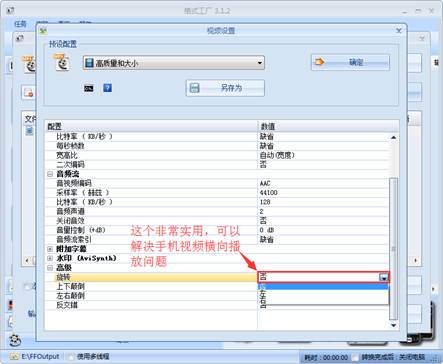
Task: Open the E:\FFOutput output folder icon
Action: [x=14, y=356]
